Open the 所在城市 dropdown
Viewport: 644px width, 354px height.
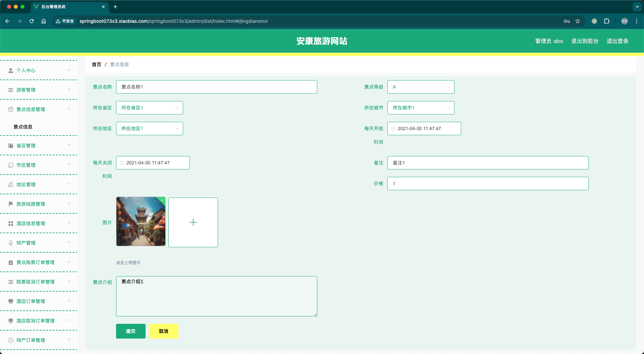[421, 108]
